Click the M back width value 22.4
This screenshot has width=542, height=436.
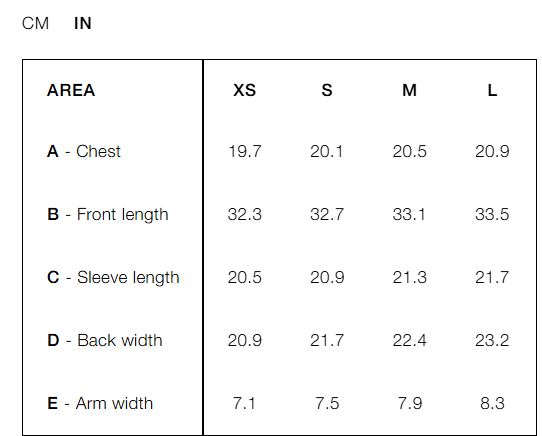point(410,340)
